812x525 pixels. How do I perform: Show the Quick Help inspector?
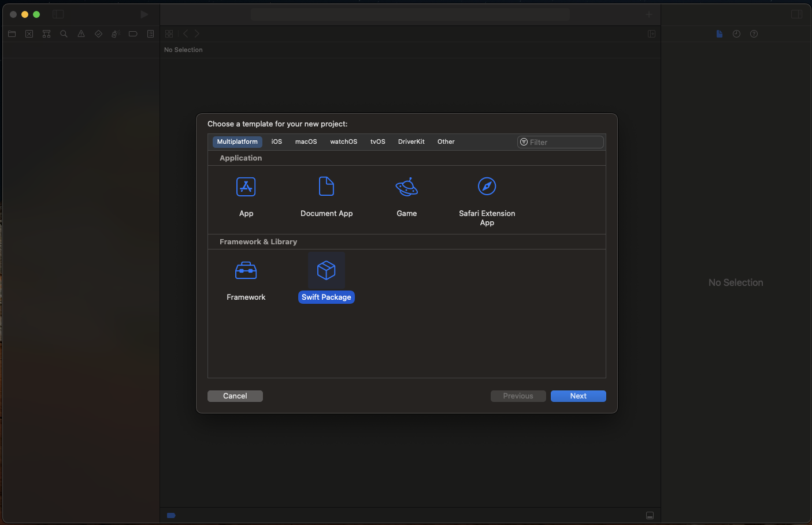(x=754, y=34)
